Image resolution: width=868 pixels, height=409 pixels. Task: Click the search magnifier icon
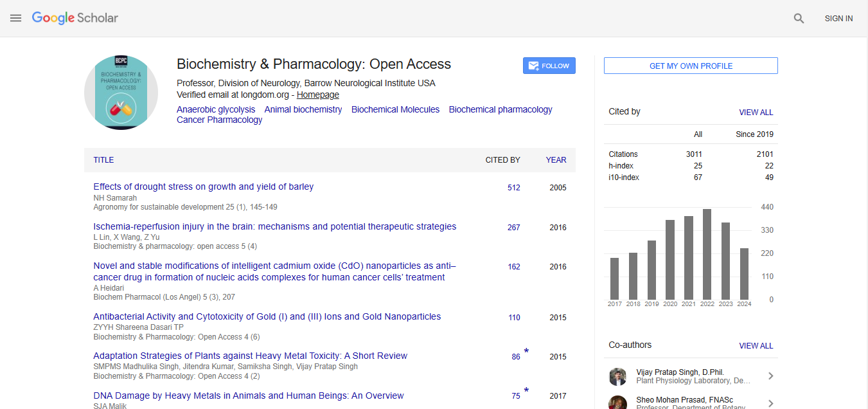pyautogui.click(x=799, y=19)
